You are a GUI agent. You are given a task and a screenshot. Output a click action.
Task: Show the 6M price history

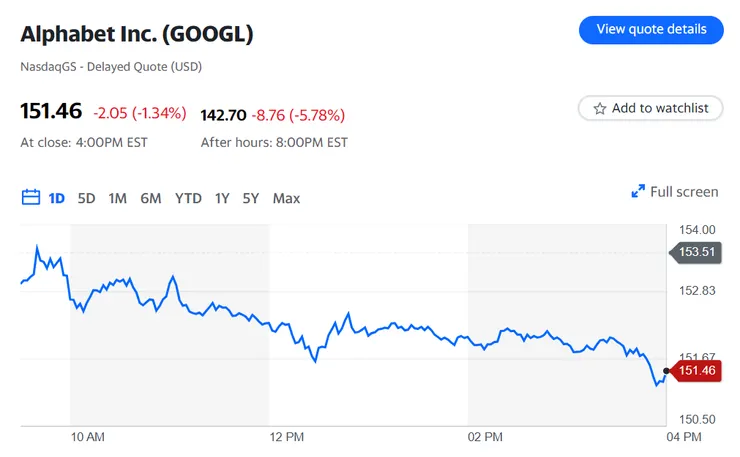151,198
